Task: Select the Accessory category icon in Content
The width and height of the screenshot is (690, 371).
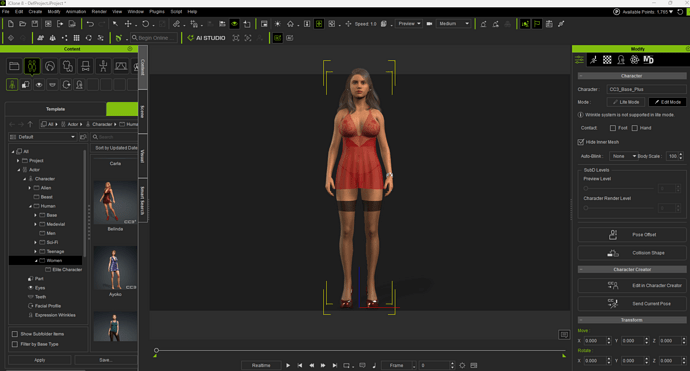Action: coord(85,66)
